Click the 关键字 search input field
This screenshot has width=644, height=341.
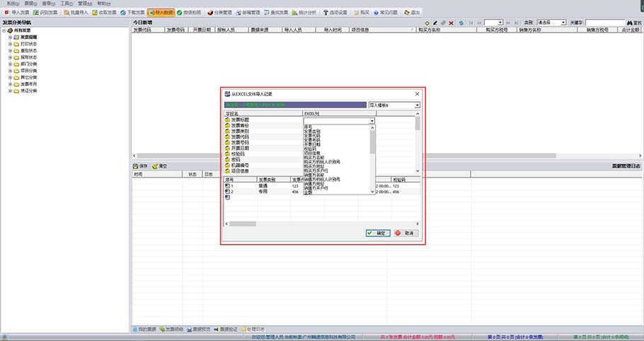pos(604,23)
